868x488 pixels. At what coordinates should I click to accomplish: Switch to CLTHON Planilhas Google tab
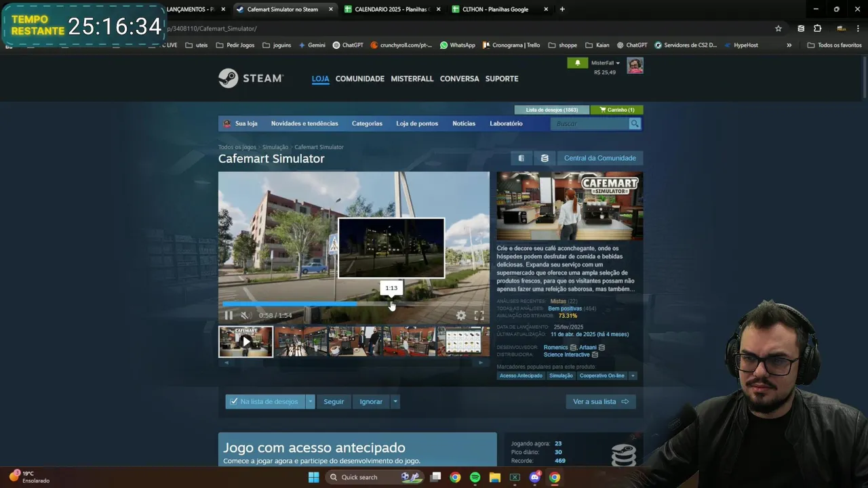tap(500, 9)
